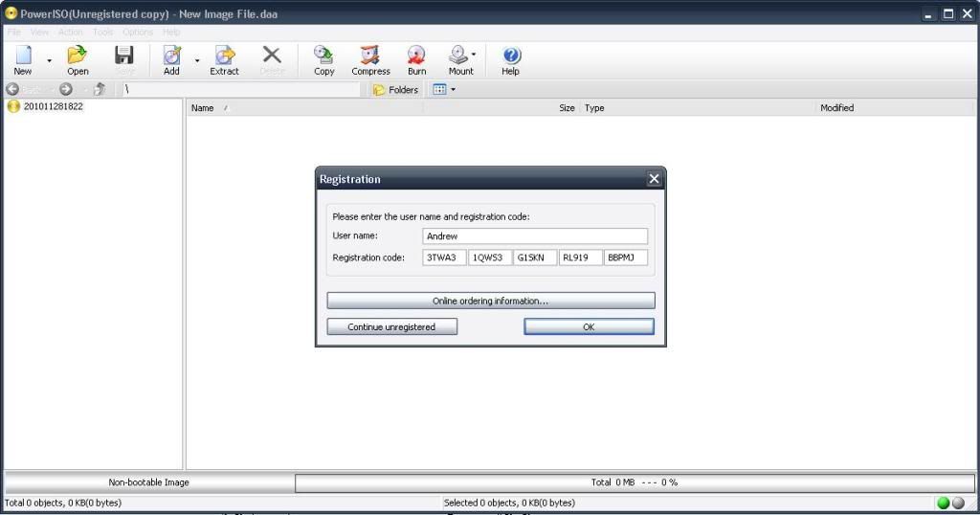Click the Mount virtual drive icon

pyautogui.click(x=460, y=59)
